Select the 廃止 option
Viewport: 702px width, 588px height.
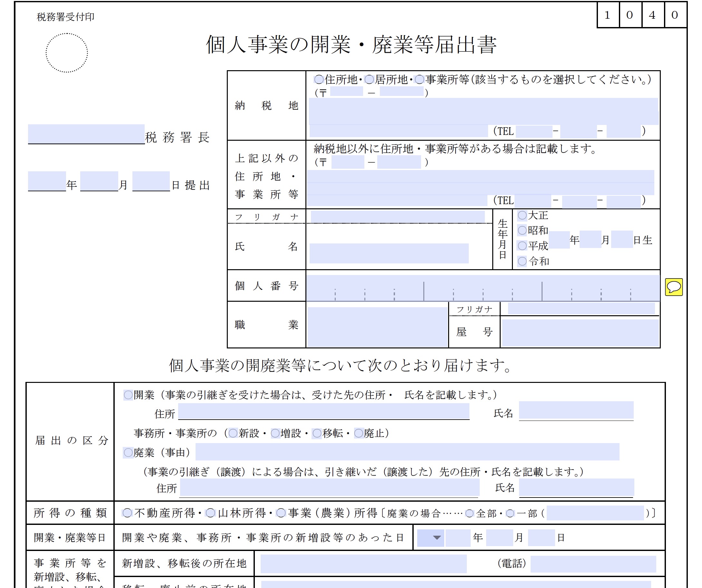pyautogui.click(x=359, y=433)
